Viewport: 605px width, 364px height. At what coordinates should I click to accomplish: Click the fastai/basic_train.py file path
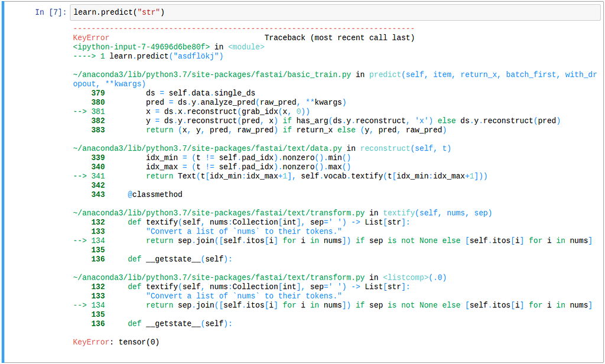(212, 74)
